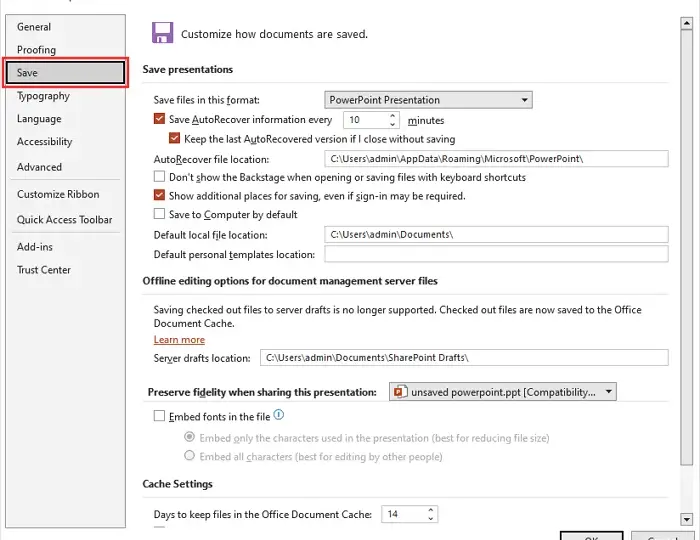Click the scrollbar down arrow
Screen dimensions: 700x540
pyautogui.click(x=686, y=519)
